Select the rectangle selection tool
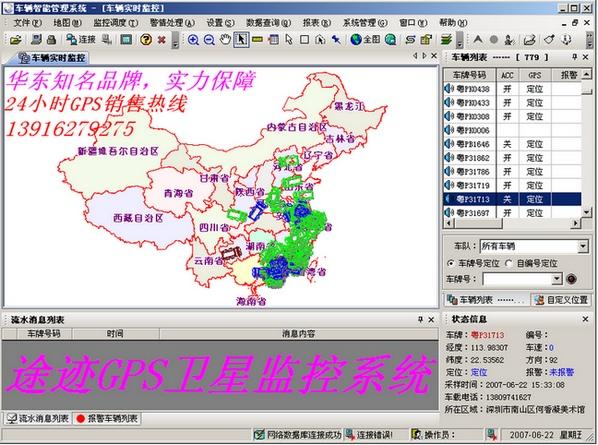Screen dimensions: 598x445 pyautogui.click(x=304, y=39)
